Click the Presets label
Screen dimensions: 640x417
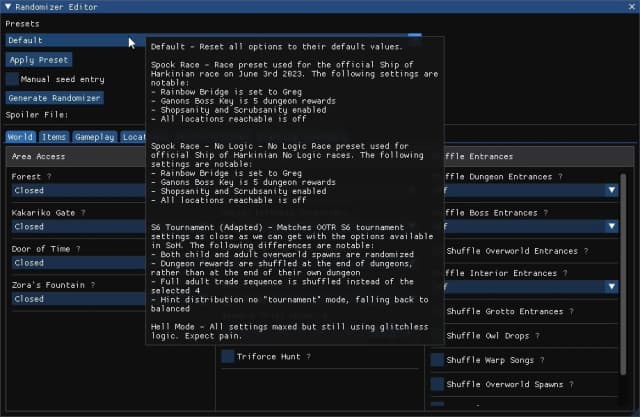[x=22, y=24]
